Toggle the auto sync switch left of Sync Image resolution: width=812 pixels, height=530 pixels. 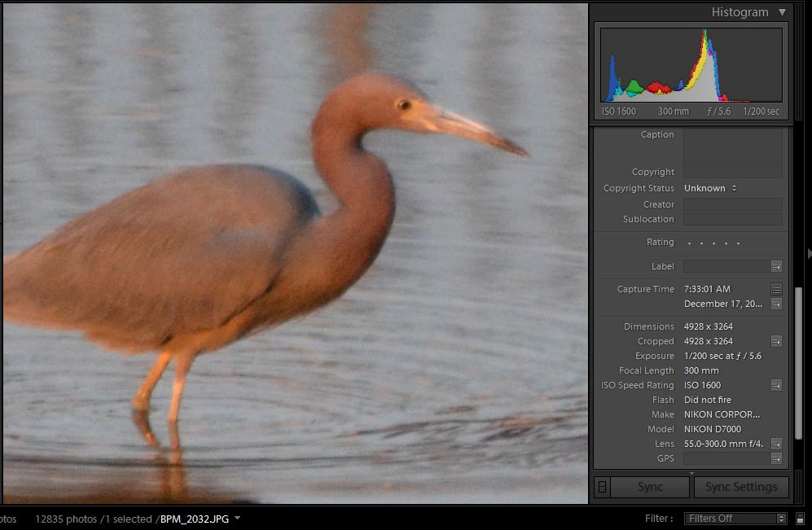(x=602, y=487)
